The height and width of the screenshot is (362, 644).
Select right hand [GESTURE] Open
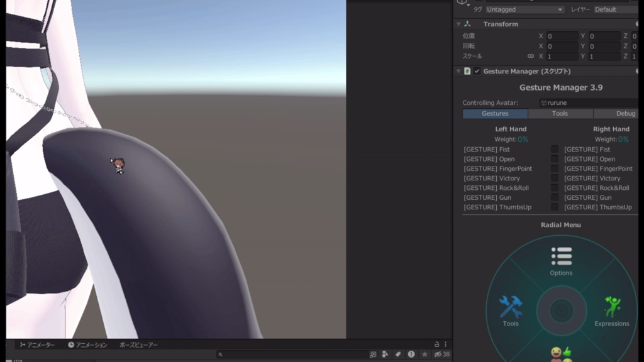click(590, 159)
